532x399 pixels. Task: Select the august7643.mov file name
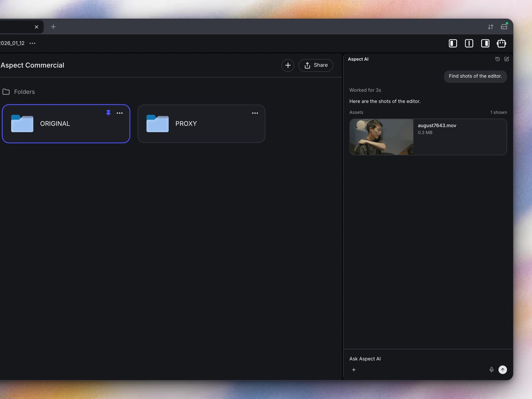tap(437, 126)
